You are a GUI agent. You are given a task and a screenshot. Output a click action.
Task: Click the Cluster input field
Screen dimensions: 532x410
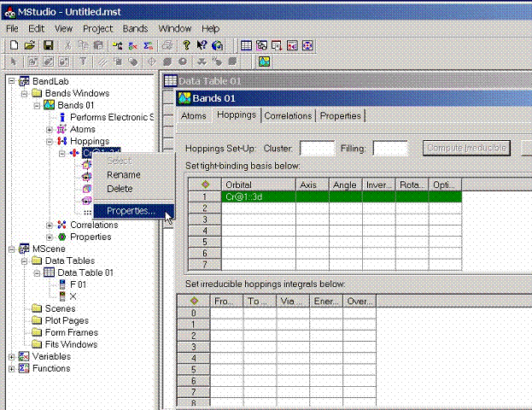pos(317,149)
